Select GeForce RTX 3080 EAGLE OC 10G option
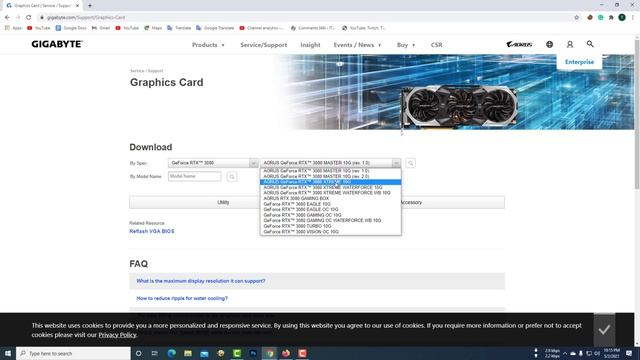Screen dimensions: 640x360 point(331,209)
